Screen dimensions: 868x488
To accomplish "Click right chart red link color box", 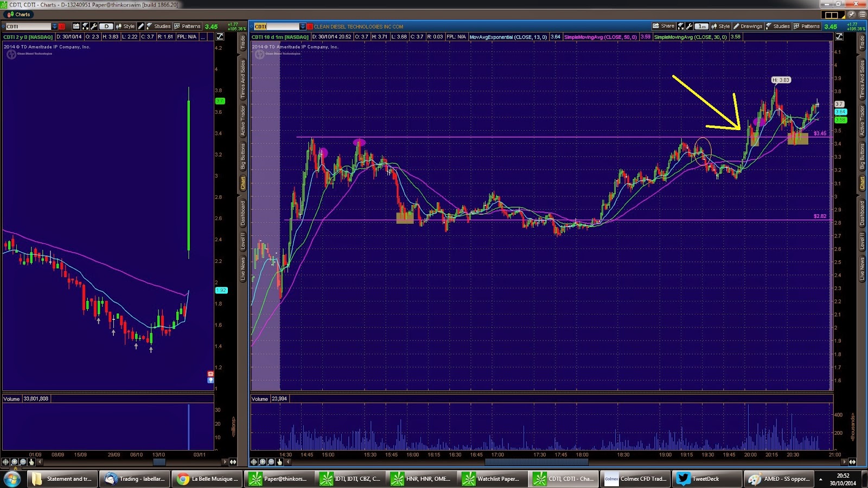I will coord(310,26).
